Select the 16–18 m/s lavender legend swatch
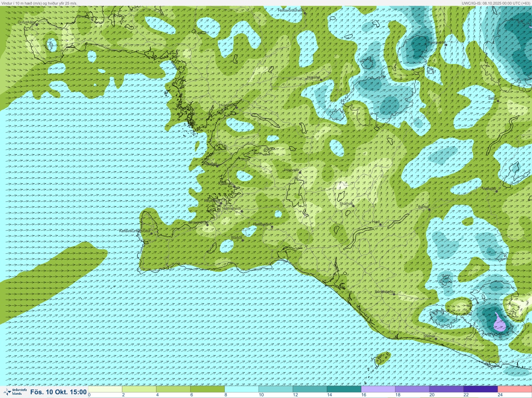Image resolution: width=532 pixels, height=398 pixels. tap(378, 389)
